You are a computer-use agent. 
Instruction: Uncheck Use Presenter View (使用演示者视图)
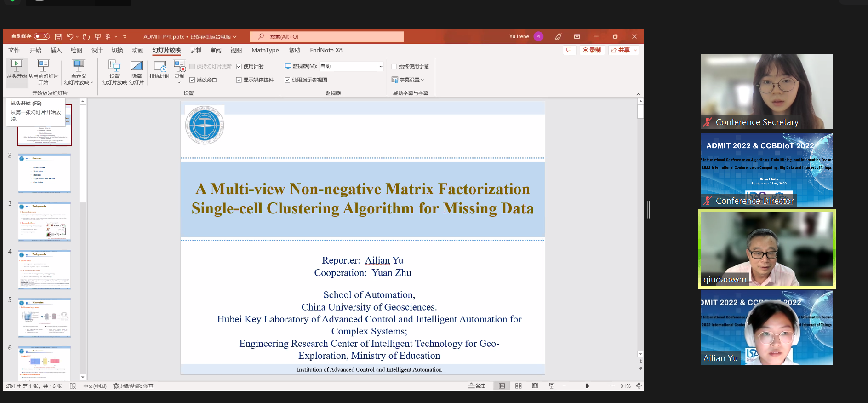click(x=287, y=80)
